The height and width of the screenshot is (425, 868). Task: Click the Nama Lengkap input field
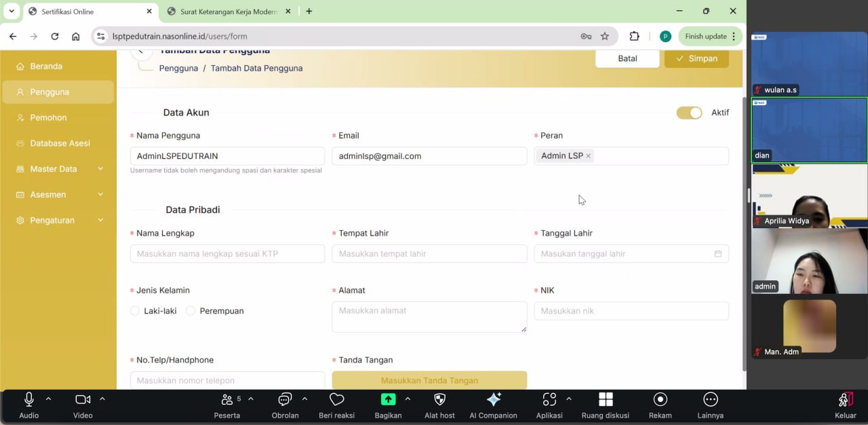pyautogui.click(x=227, y=254)
